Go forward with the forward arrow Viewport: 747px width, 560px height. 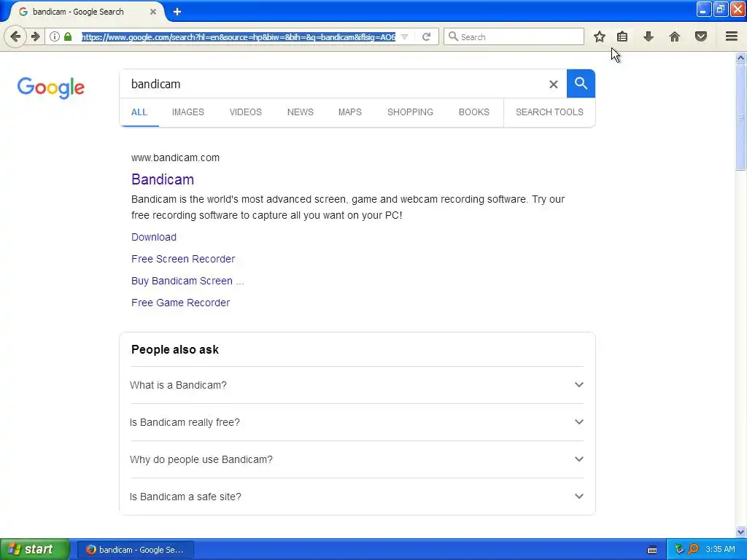pos(35,36)
